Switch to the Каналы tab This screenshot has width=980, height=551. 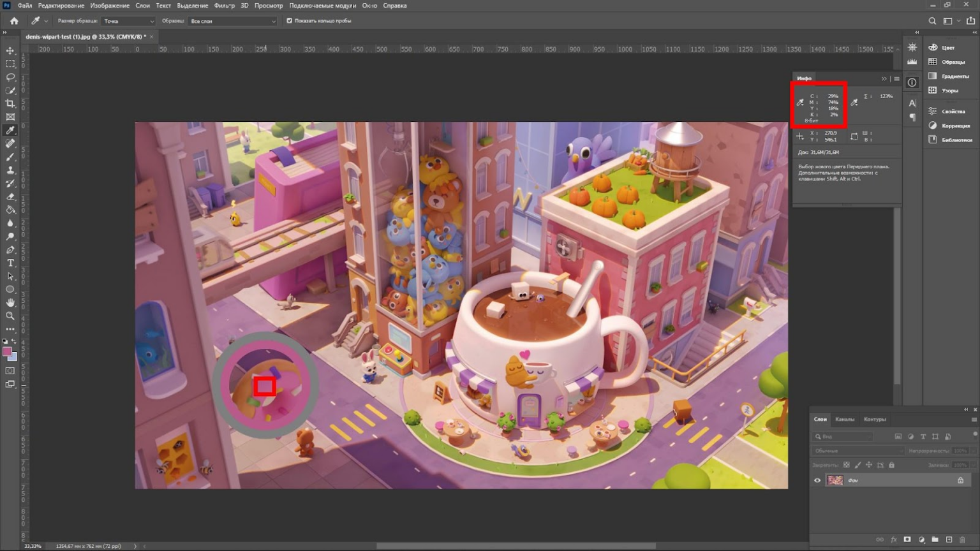[x=845, y=419]
